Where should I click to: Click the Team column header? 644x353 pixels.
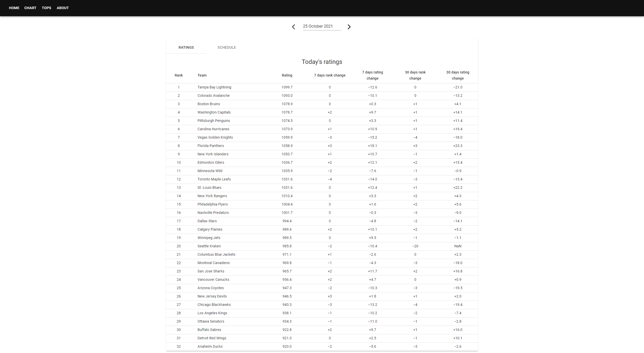click(x=202, y=75)
